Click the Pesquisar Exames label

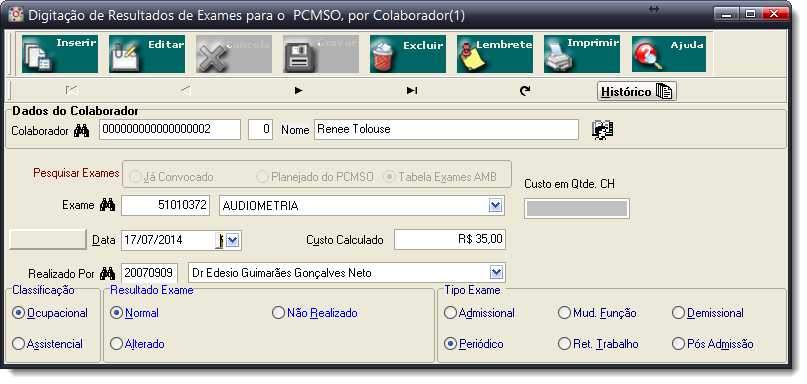click(76, 173)
